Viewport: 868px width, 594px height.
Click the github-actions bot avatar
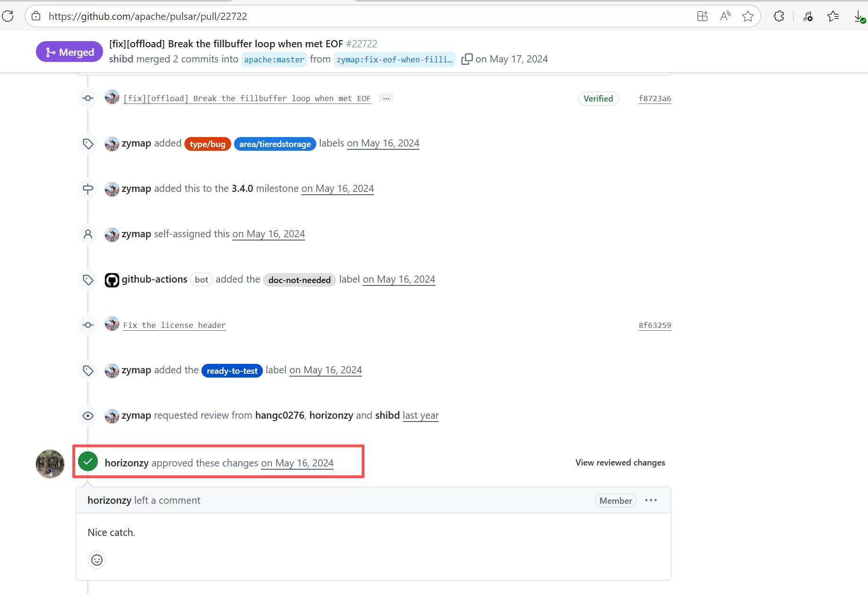coord(112,280)
